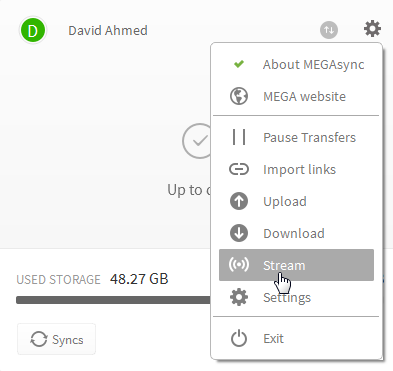Screen dimensions: 393x371
Task: Click the transfers arrows icon
Action: 329,30
